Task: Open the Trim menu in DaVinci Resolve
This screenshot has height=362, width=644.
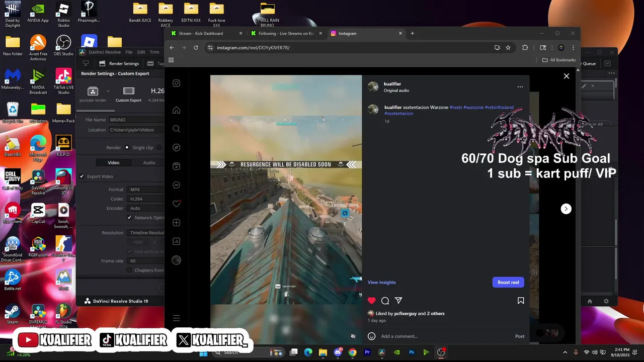Action: (x=154, y=52)
